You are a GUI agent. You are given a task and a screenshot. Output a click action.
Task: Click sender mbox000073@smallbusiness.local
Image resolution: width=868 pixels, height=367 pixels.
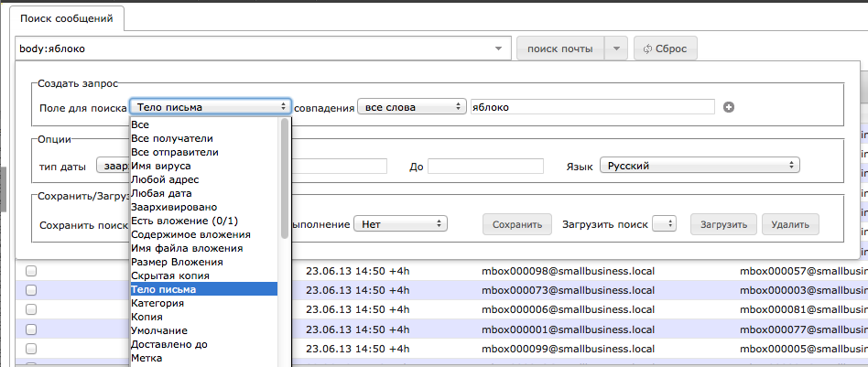click(568, 290)
